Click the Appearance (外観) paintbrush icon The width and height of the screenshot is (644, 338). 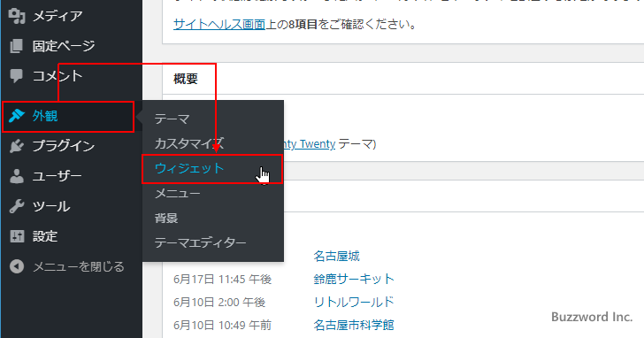[17, 116]
